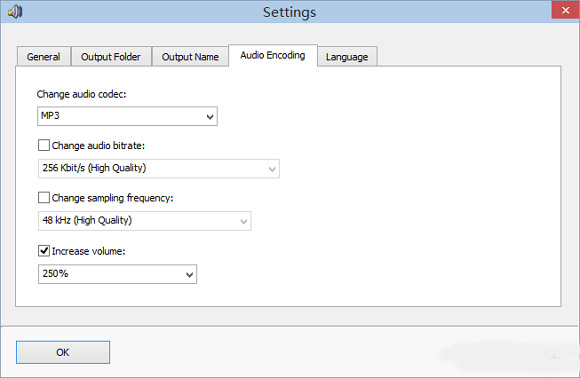Confirm settings with the OK button
Screen dimensions: 580x378
tap(63, 352)
